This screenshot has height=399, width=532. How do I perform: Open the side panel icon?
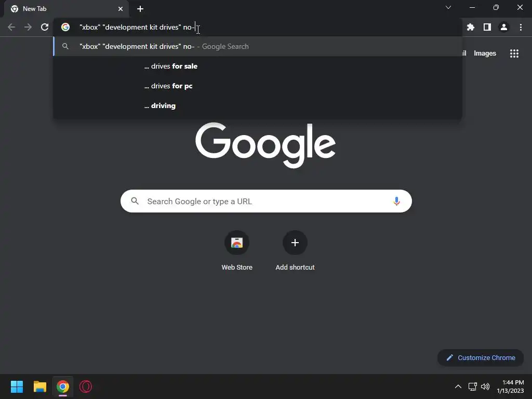487,27
